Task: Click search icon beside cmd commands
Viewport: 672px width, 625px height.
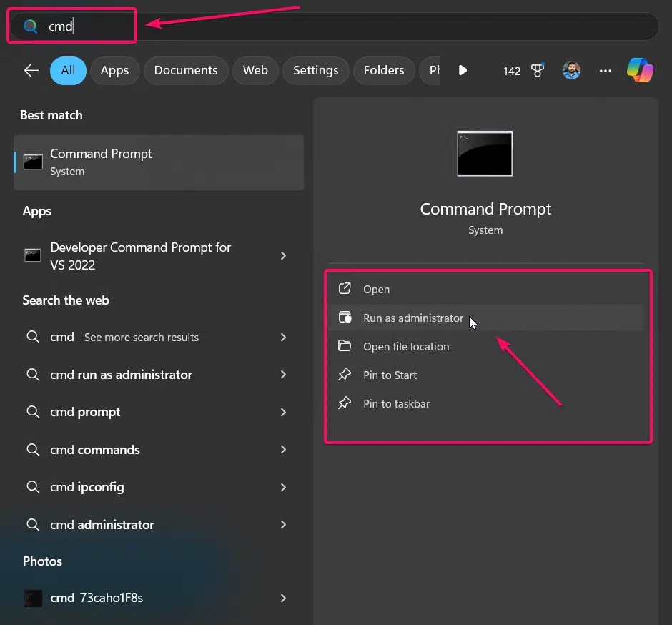Action: tap(33, 450)
